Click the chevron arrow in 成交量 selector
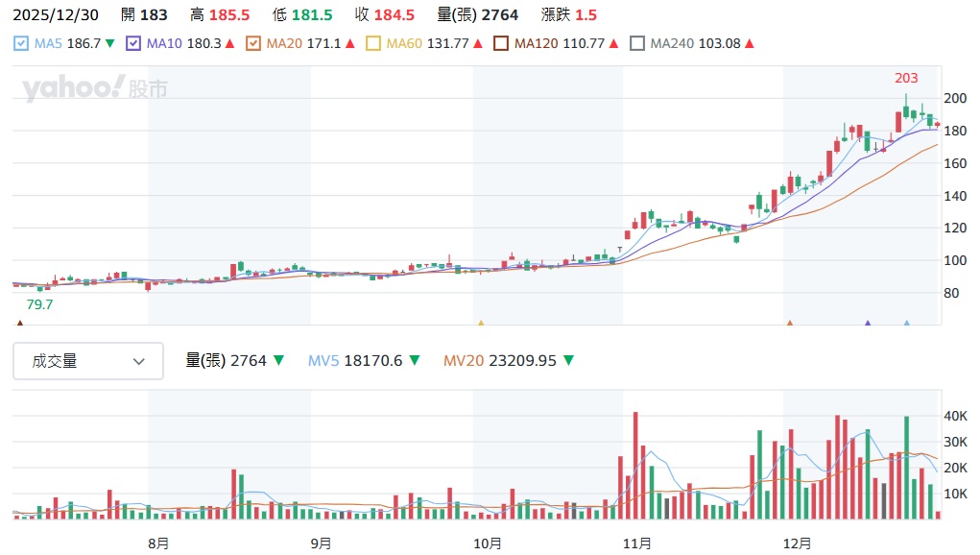The width and height of the screenshot is (980, 555). 139,362
